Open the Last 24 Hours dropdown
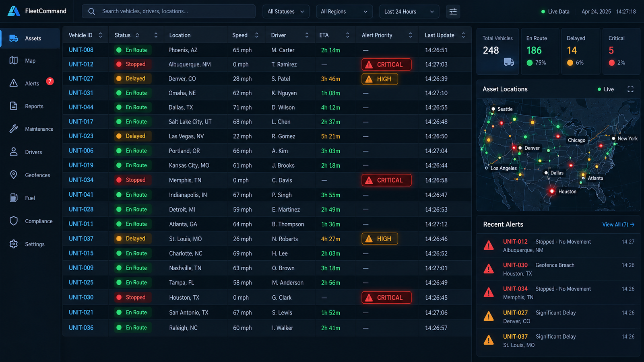Viewport: 644px width, 362px height. click(x=409, y=12)
